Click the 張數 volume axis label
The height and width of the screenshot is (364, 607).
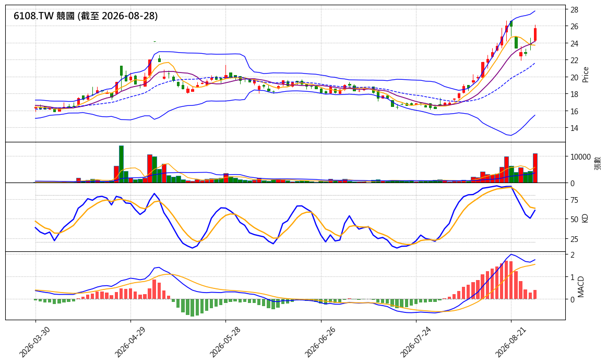pyautogui.click(x=598, y=163)
